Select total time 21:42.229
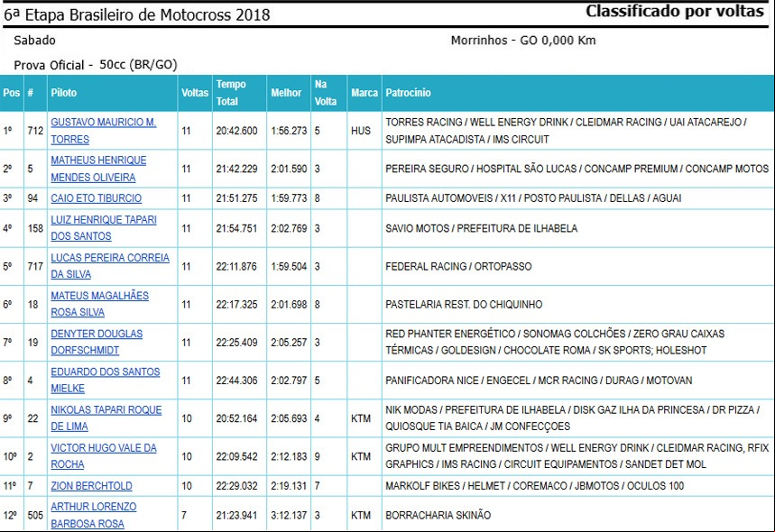 (x=236, y=169)
